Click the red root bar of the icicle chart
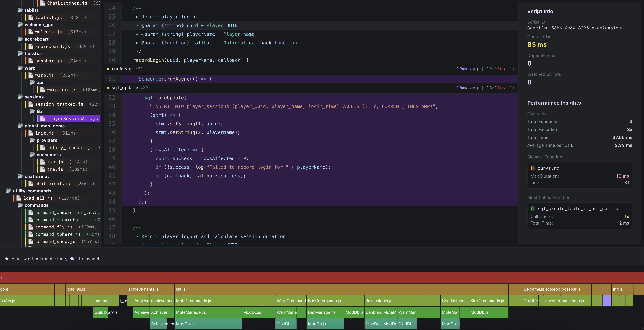The height and width of the screenshot is (330, 644). point(322,277)
